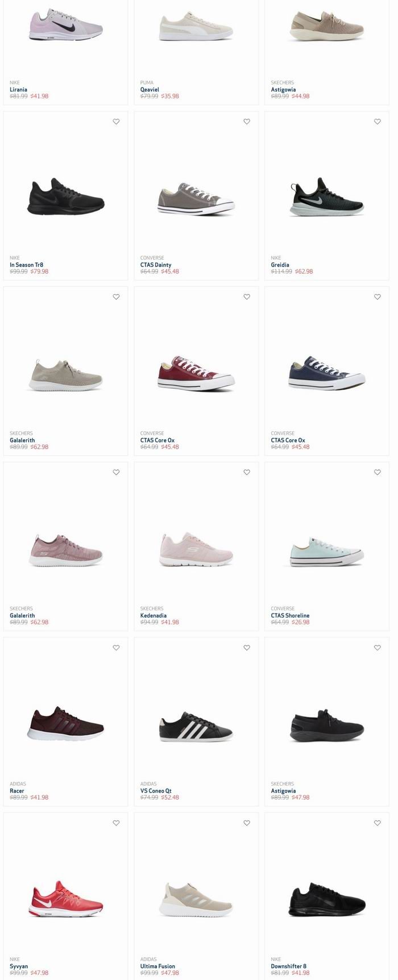Toggle wishlist heart on Nike Syvyan
Viewport: 398px width, 980px height.
click(116, 823)
